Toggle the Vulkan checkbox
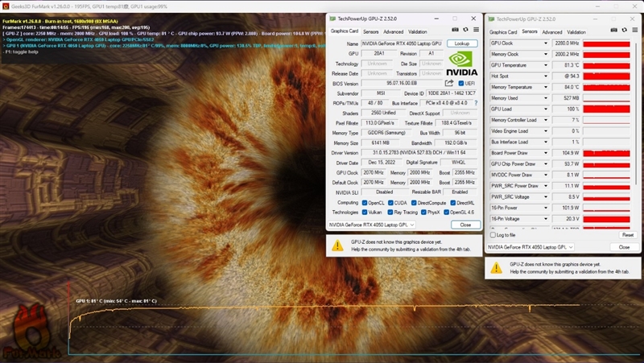This screenshot has height=363, width=644. [365, 212]
